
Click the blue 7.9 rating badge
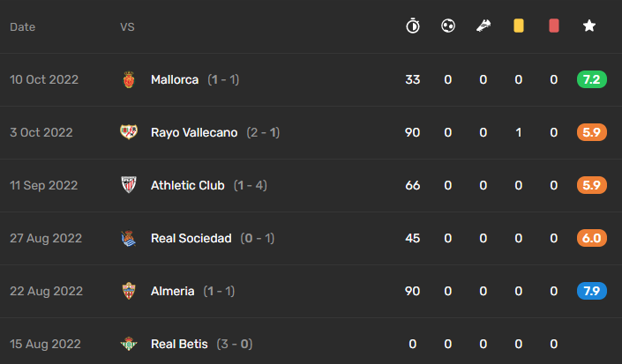click(591, 291)
